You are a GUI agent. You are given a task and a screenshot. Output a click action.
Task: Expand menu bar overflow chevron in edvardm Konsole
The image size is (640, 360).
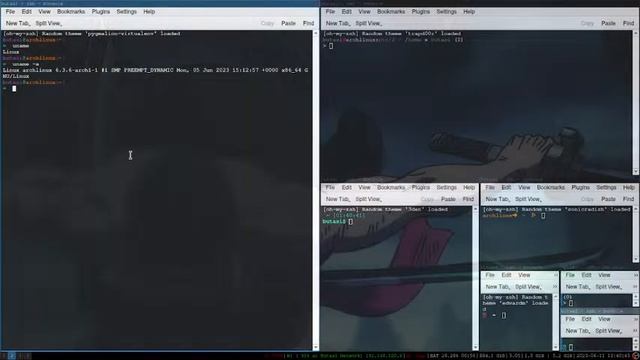[556, 275]
